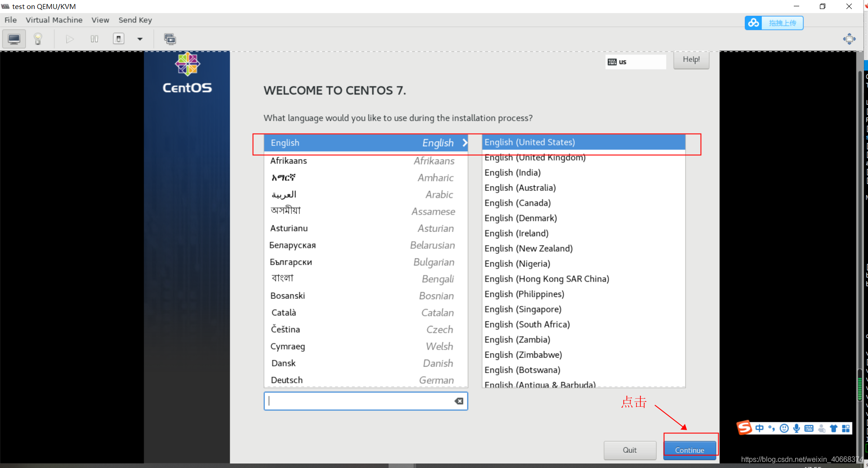The height and width of the screenshot is (468, 868).
Task: Show virtual hardware details (lightbulb icon)
Action: (38, 39)
